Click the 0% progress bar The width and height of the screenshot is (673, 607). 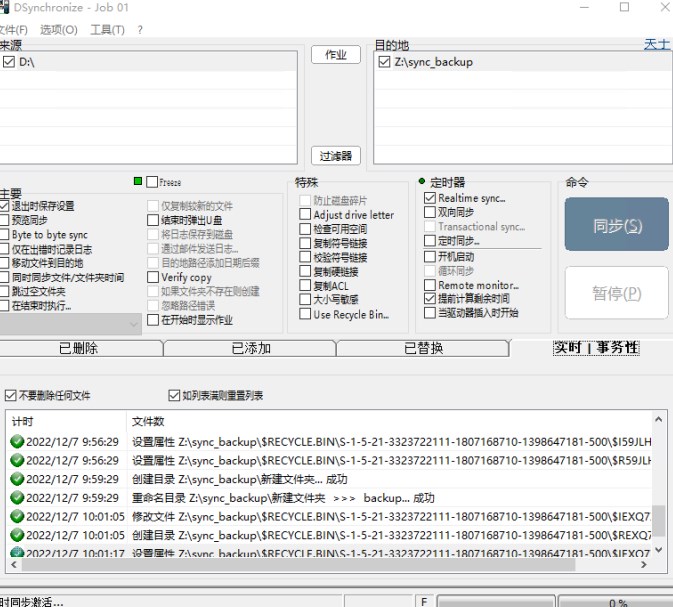616,602
